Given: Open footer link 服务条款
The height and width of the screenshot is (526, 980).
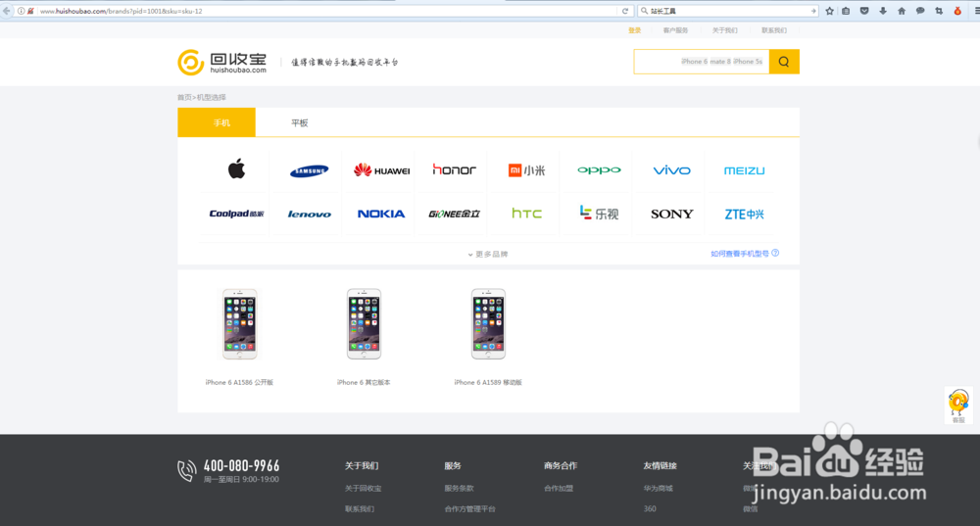Looking at the screenshot, I should click(x=459, y=489).
